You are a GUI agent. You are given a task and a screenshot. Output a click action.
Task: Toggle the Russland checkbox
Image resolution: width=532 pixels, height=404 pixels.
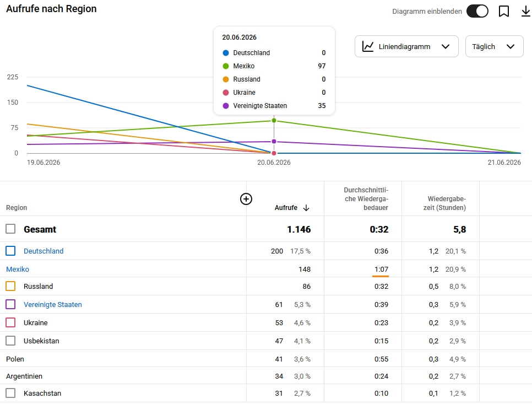coord(10,286)
